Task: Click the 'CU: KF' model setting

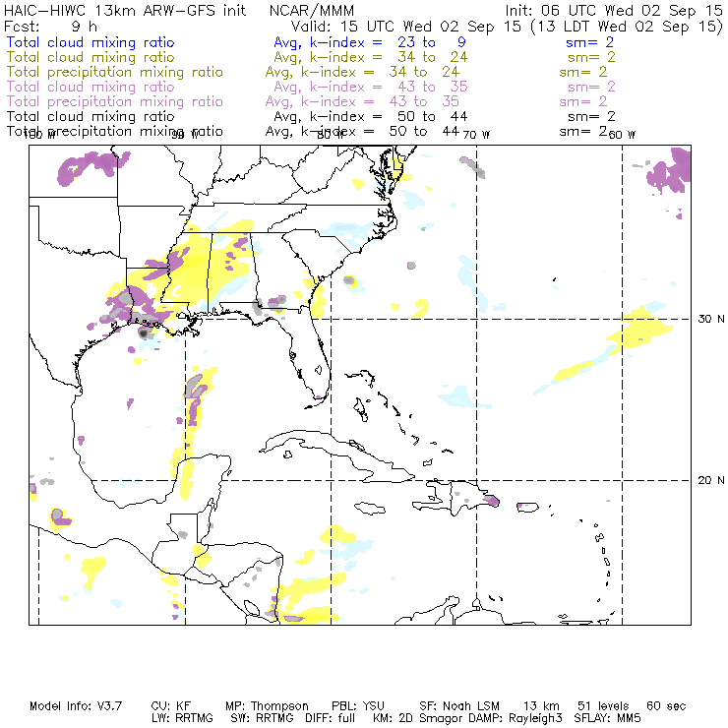Action: coord(171,706)
